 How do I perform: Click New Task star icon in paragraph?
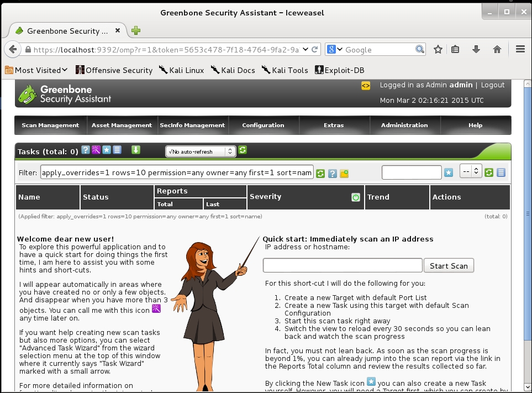point(371,382)
